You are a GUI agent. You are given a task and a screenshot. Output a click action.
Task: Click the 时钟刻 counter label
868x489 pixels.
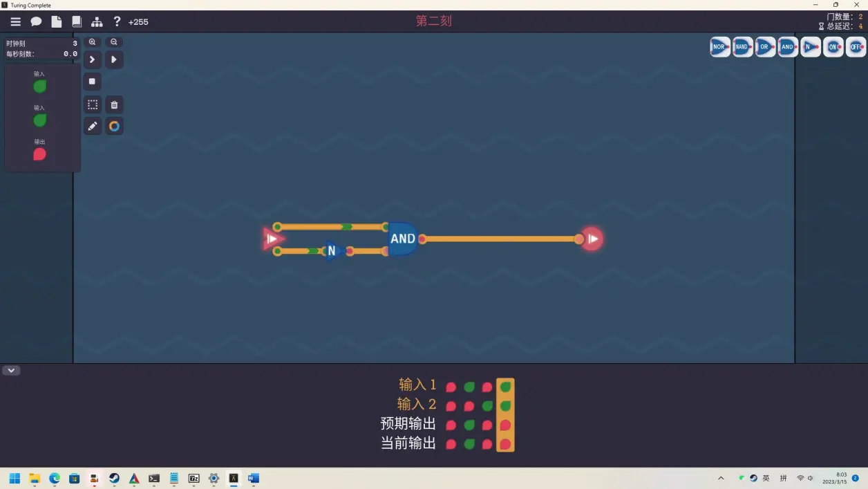coord(17,44)
